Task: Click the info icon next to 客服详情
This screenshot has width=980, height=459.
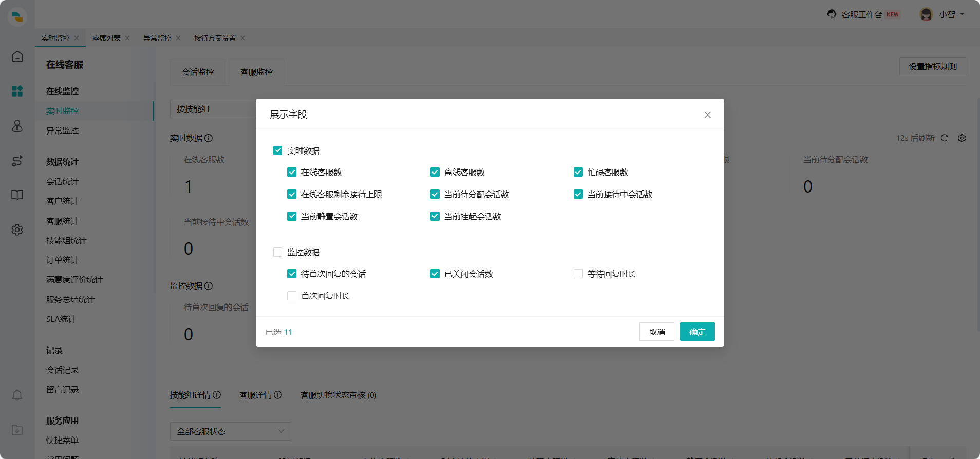Action: click(278, 395)
